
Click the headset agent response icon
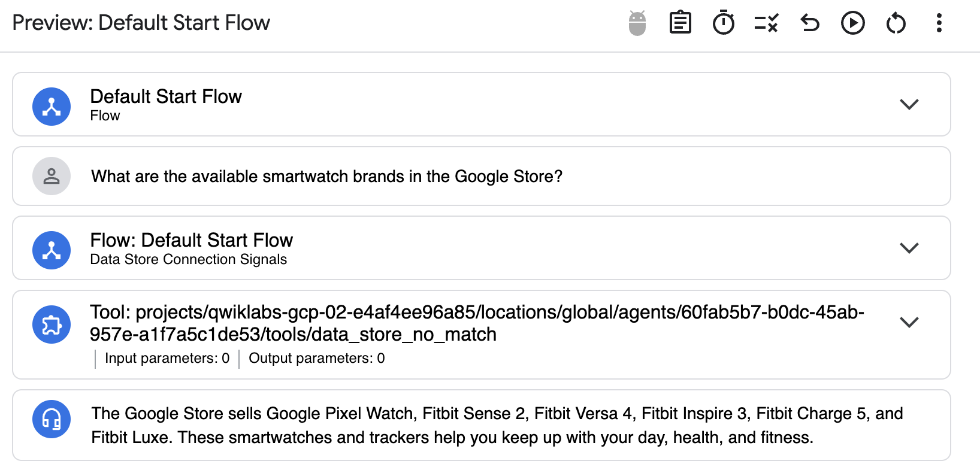coord(52,419)
